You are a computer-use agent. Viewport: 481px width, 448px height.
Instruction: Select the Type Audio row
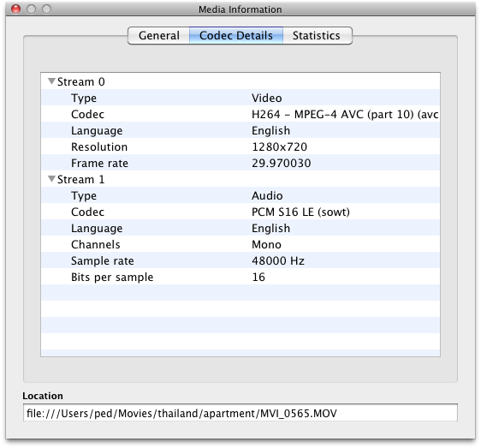[240, 195]
